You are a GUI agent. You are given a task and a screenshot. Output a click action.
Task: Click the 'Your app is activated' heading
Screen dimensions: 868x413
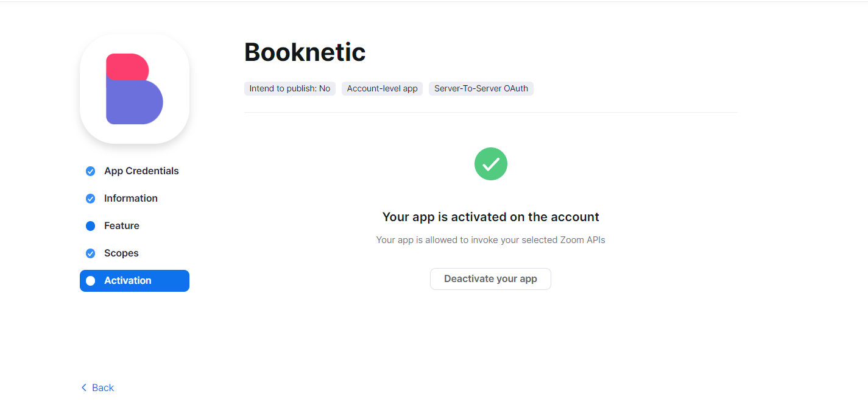[490, 217]
